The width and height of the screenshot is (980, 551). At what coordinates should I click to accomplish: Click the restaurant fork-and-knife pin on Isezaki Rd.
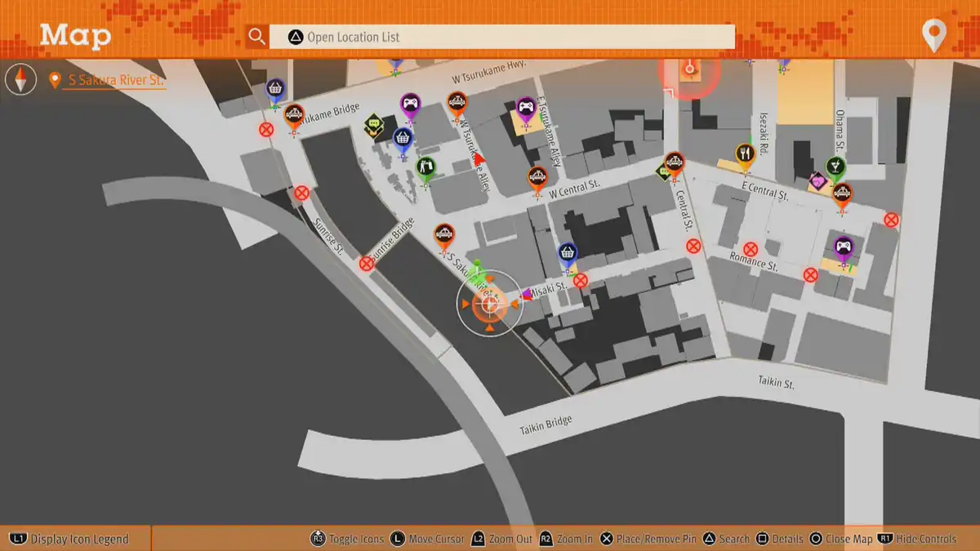744,154
